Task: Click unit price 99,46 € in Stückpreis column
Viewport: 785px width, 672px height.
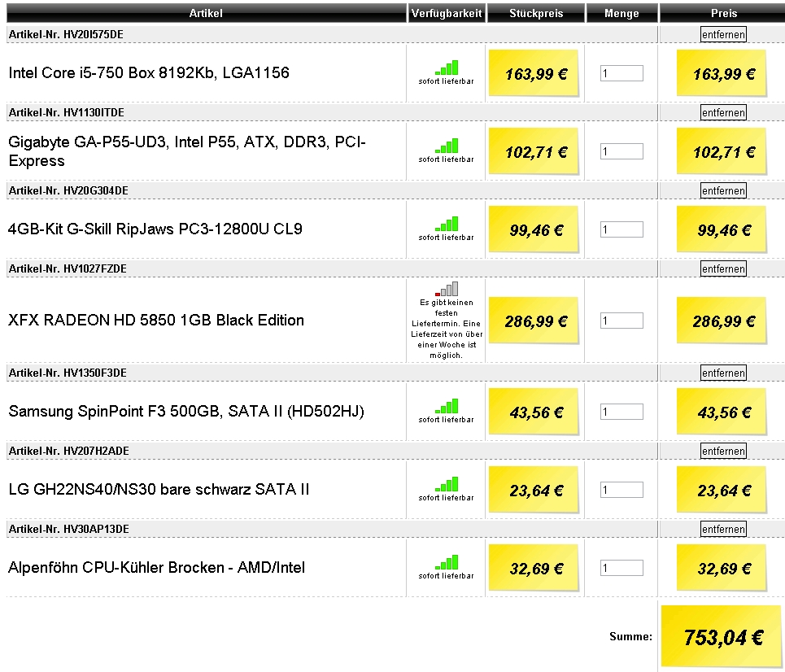Action: click(x=534, y=230)
